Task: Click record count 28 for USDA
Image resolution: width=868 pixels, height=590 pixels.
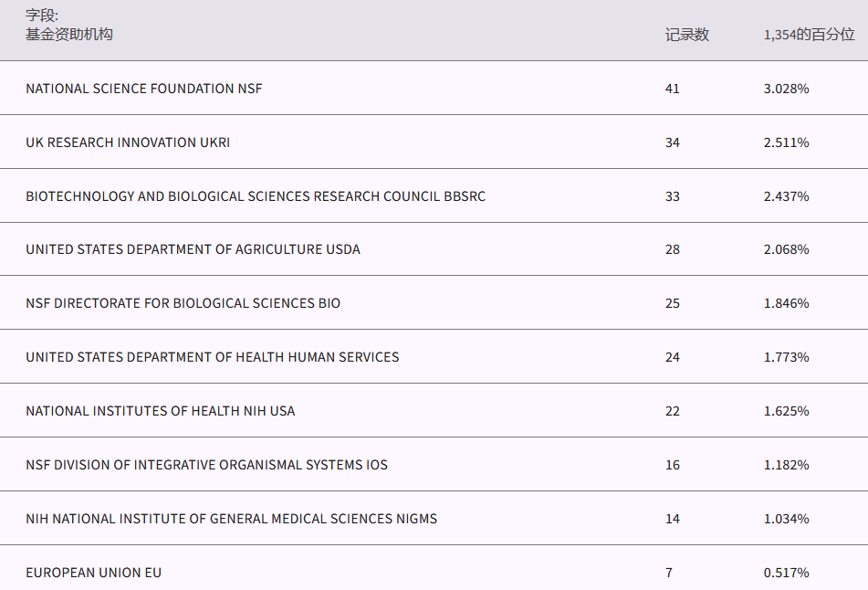Action: click(673, 249)
